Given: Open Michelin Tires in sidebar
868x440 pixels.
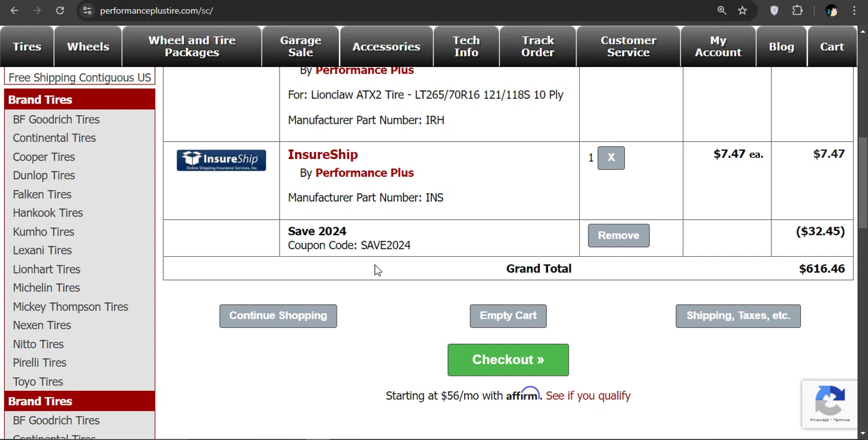Looking at the screenshot, I should point(46,288).
